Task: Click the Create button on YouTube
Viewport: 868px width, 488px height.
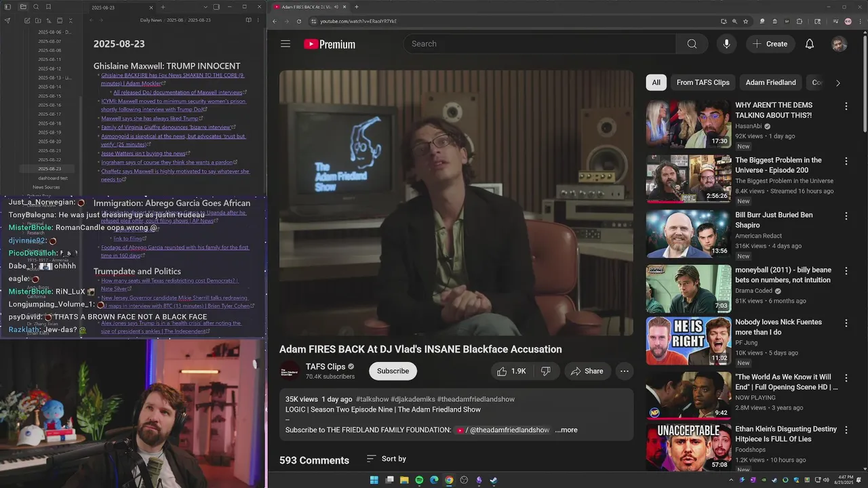Action: pyautogui.click(x=770, y=44)
